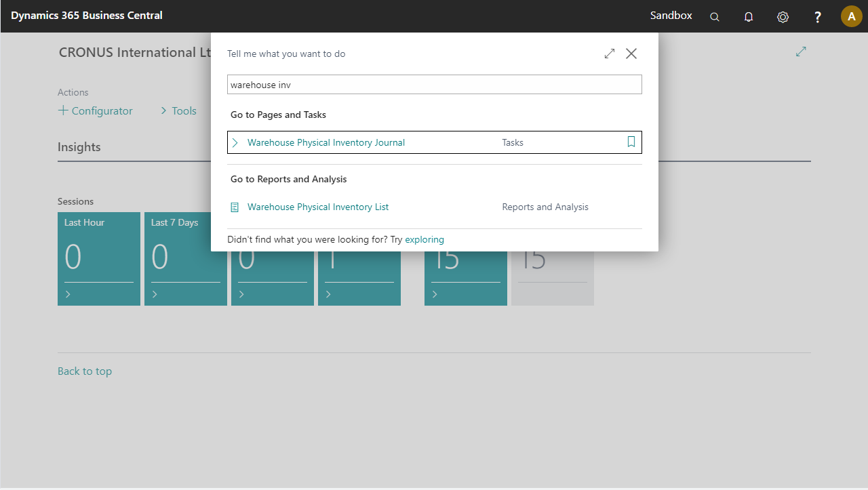
Task: Open notifications bell icon
Action: click(x=749, y=16)
